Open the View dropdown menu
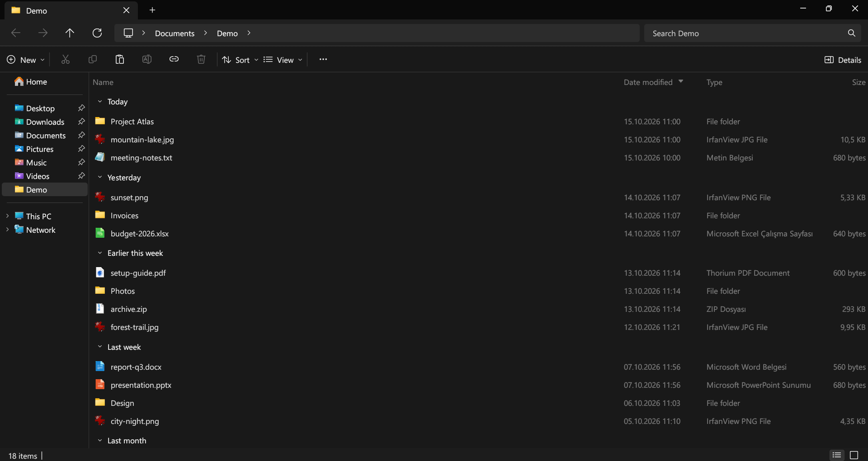This screenshot has width=868, height=461. click(x=283, y=60)
